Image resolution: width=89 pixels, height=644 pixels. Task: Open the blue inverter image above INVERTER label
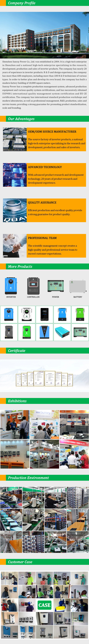[x=11, y=285]
